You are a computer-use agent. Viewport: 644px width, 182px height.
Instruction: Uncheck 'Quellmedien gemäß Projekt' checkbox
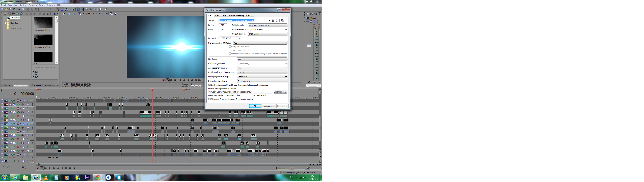pos(209,85)
